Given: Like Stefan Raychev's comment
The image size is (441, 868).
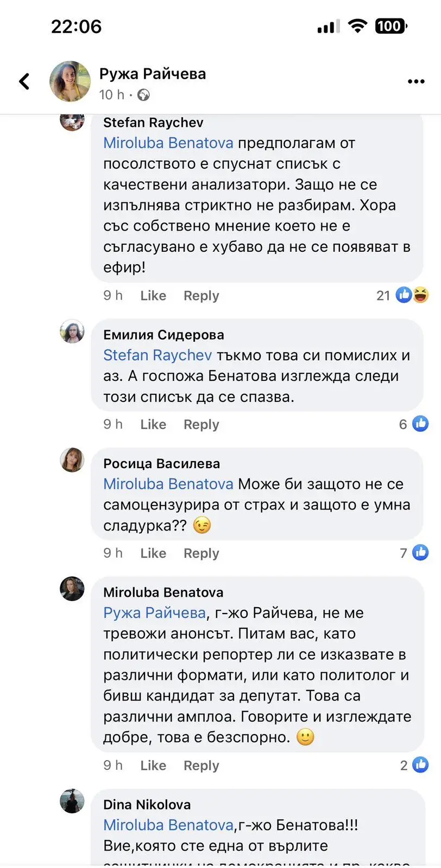Looking at the screenshot, I should [153, 296].
